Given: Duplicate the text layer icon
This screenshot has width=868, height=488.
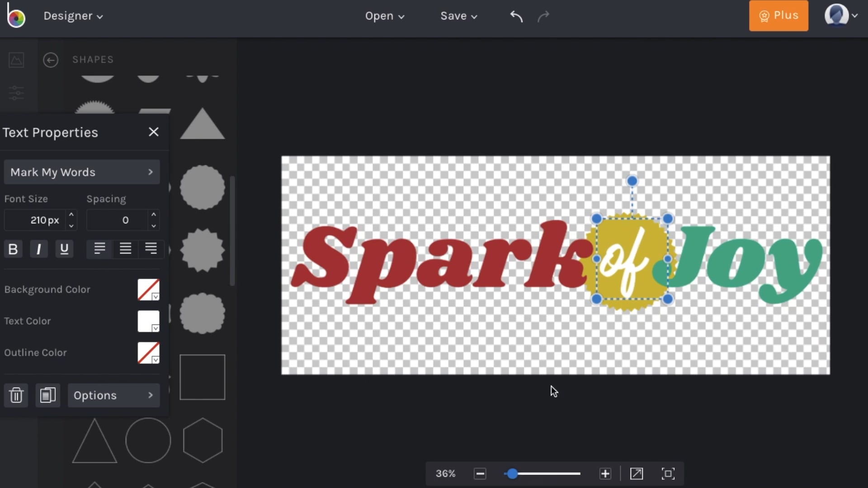Looking at the screenshot, I should [x=48, y=395].
